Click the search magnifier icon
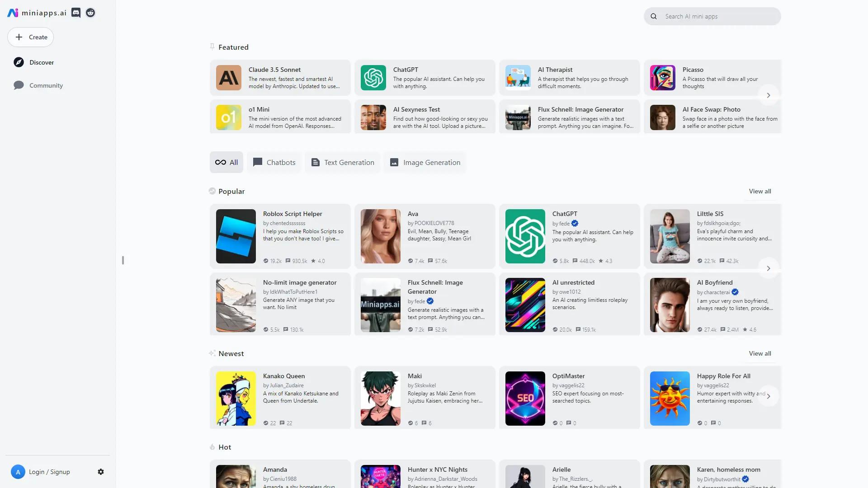The width and height of the screenshot is (868, 488). (x=653, y=16)
